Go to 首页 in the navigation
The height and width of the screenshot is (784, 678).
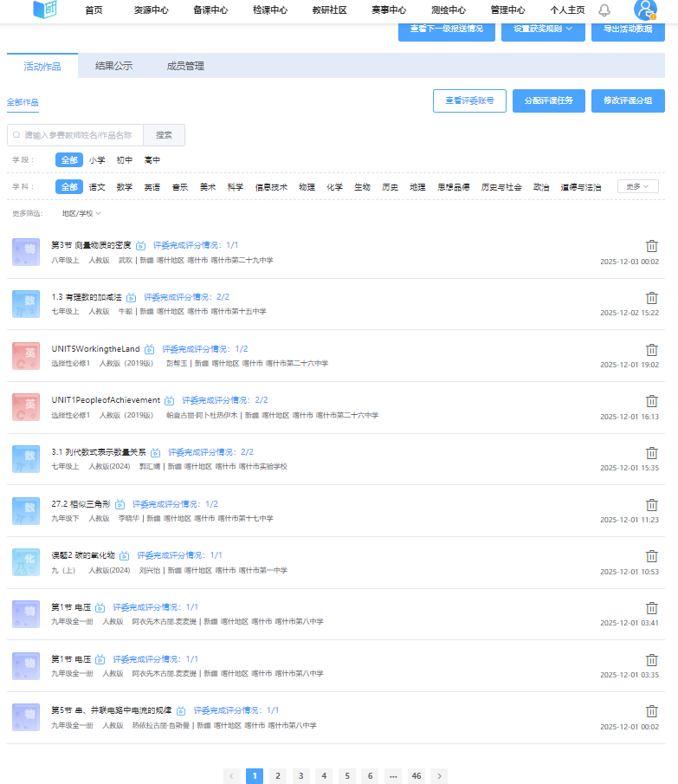[94, 10]
